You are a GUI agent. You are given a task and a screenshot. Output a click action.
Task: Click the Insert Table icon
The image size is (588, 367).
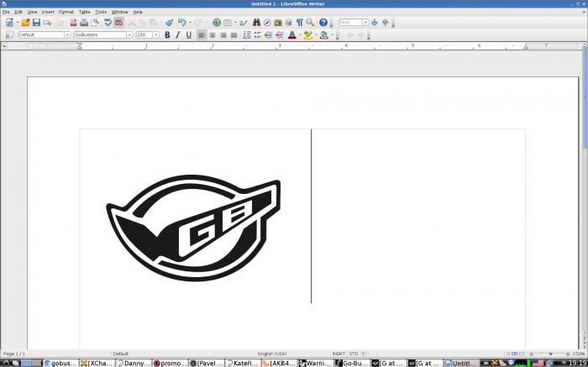click(x=228, y=23)
